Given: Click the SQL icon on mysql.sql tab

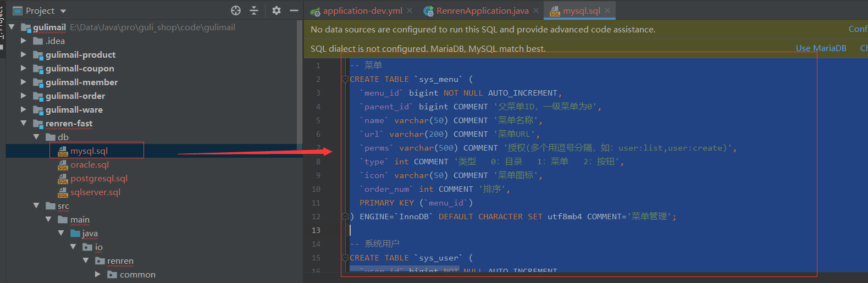Looking at the screenshot, I should 555,11.
